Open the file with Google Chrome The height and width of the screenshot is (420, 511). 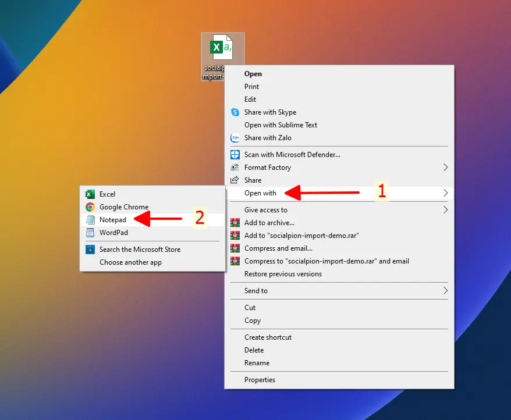[x=152, y=207]
